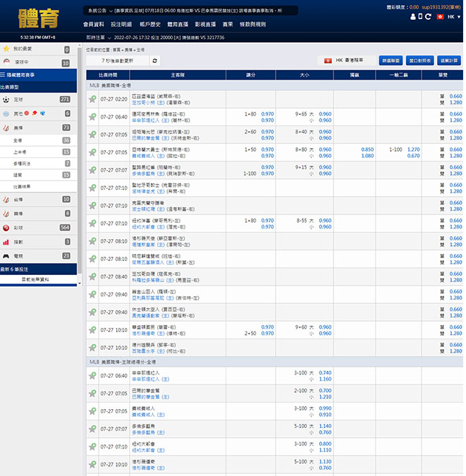The width and height of the screenshot is (466, 476).
Task: Click hamburger icon beside 隱藏體育賽事
Action: (3, 75)
